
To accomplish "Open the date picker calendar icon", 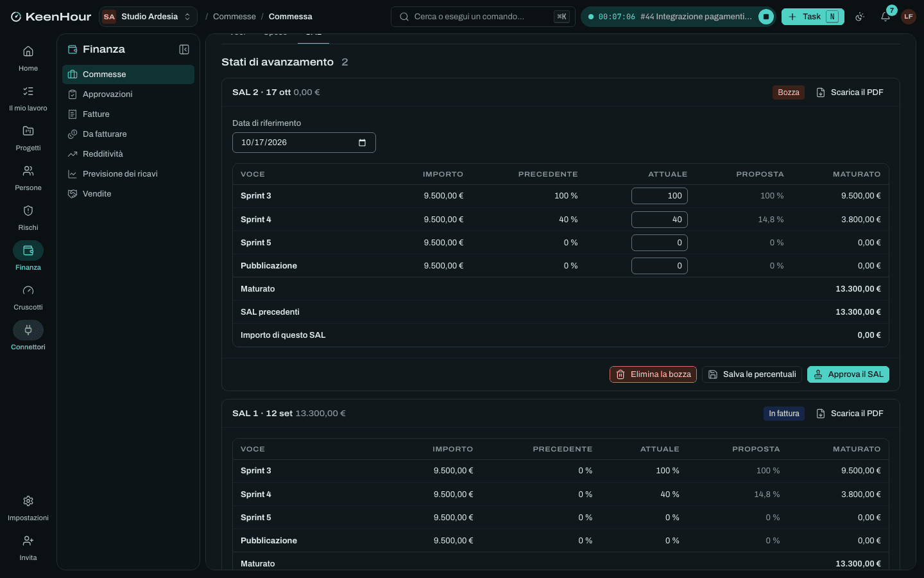I will tap(362, 143).
